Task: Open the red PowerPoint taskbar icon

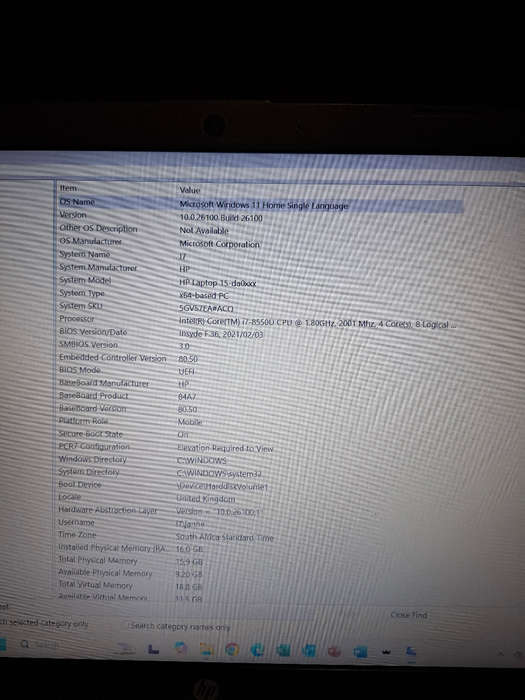Action: point(334,651)
